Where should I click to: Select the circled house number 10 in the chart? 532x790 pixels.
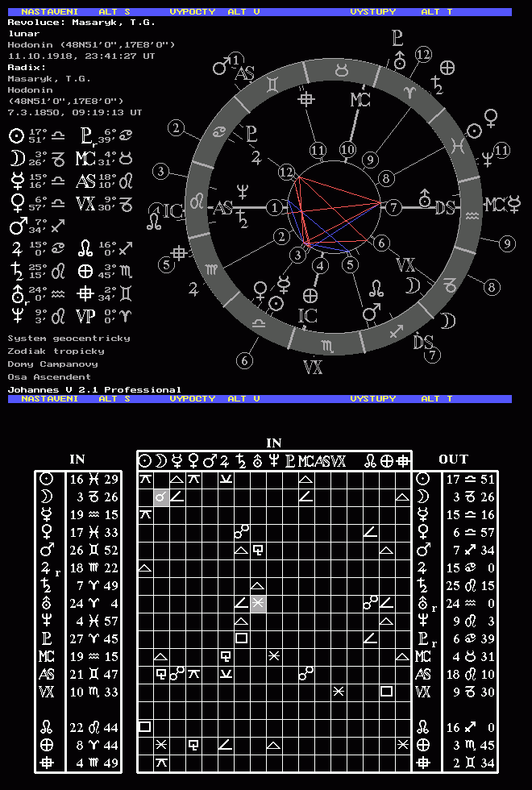[x=347, y=150]
